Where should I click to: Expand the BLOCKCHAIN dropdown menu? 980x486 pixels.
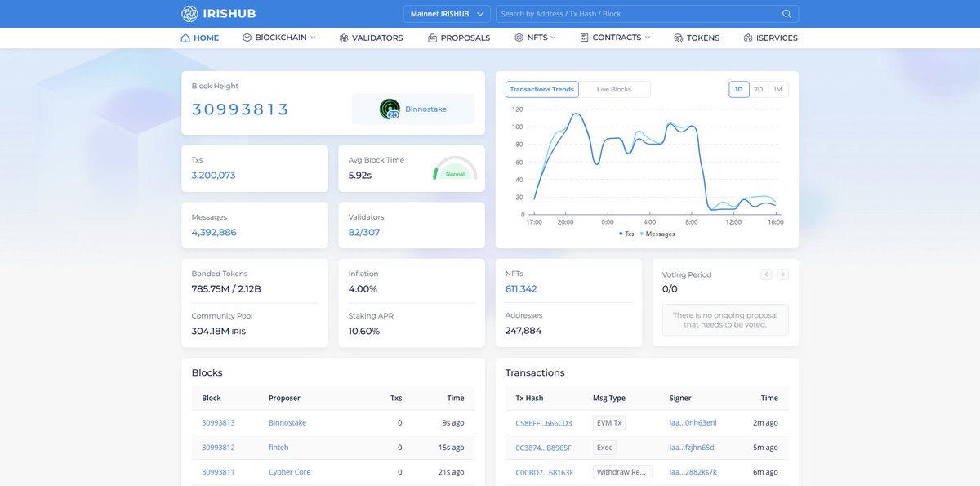coord(279,38)
